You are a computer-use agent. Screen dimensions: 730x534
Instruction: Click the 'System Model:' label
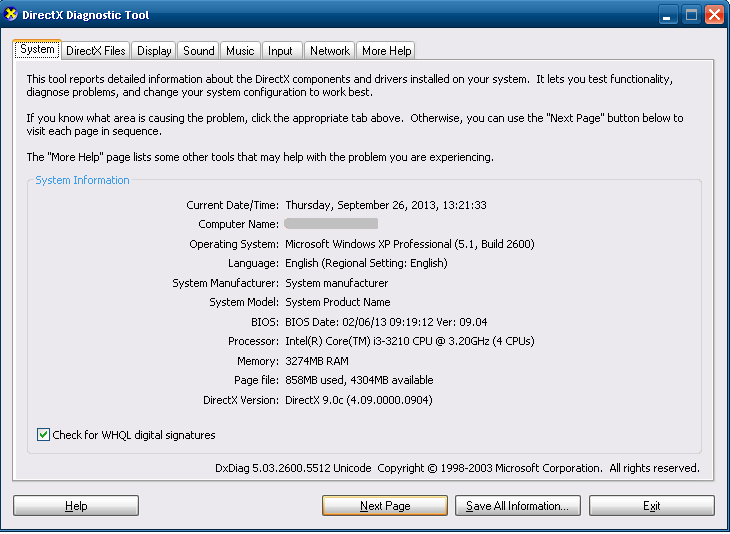244,303
